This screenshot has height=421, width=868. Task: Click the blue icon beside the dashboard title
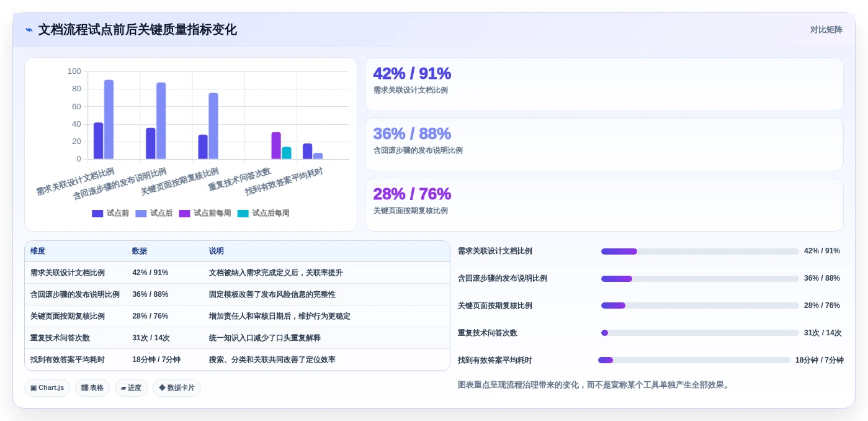point(29,30)
